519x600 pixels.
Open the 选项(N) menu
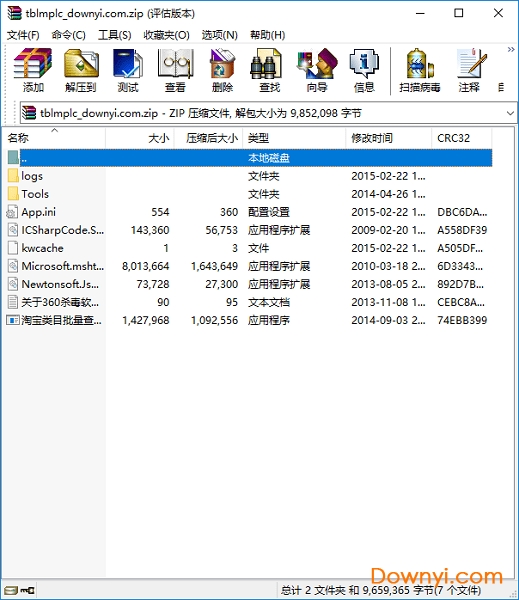[220, 35]
